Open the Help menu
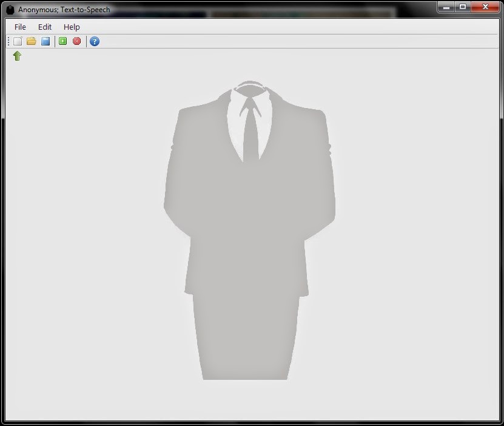 (x=72, y=27)
